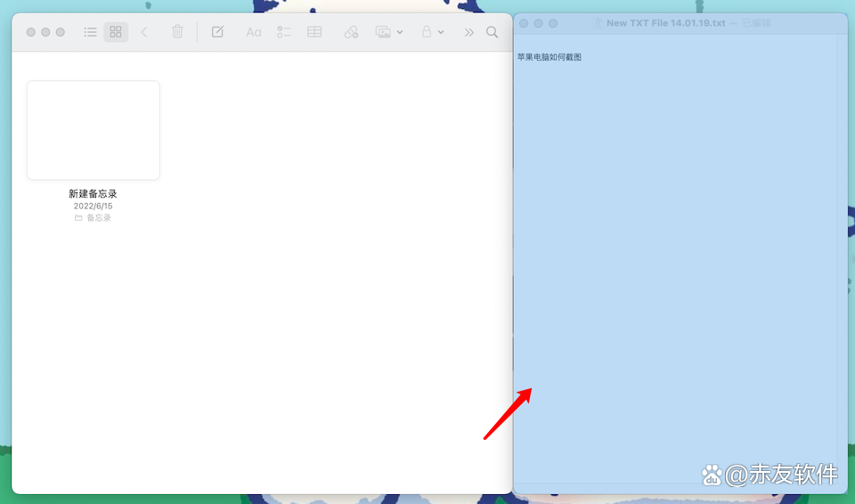Viewport: 855px width, 504px height.
Task: Delete the note with trash icon
Action: click(177, 32)
